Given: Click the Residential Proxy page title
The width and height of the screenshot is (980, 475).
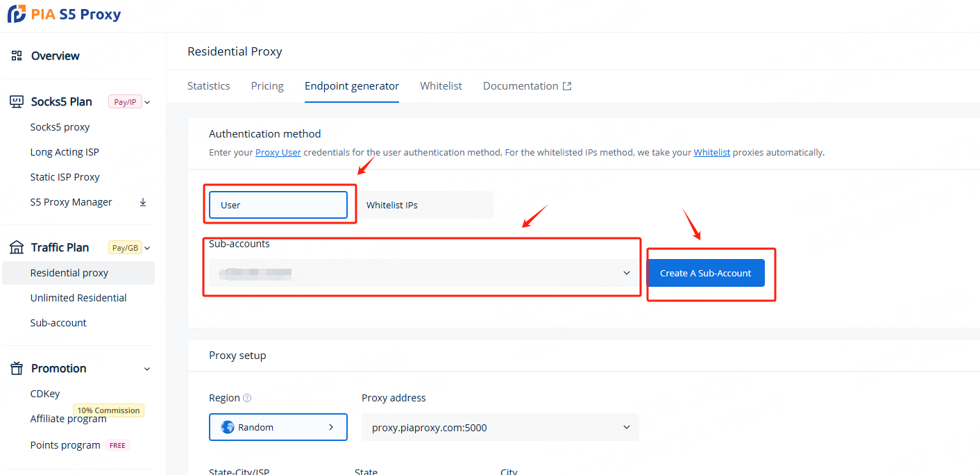Looking at the screenshot, I should point(235,51).
